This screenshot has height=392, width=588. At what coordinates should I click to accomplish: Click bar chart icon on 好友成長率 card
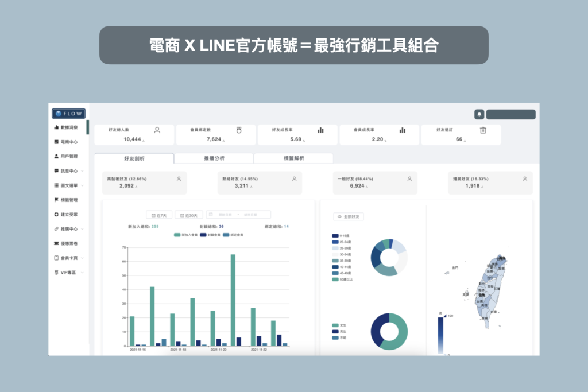[x=320, y=130]
